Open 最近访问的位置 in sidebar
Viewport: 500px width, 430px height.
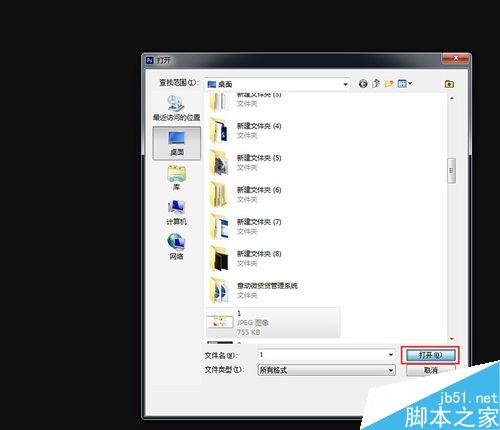coord(176,108)
